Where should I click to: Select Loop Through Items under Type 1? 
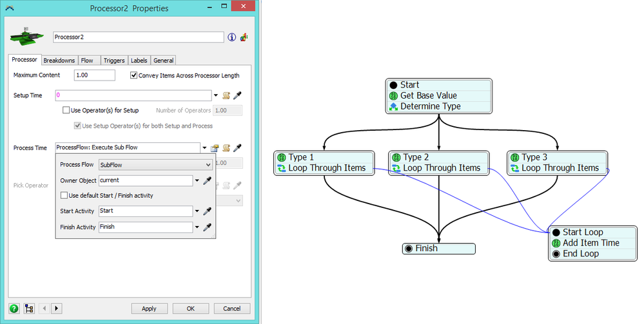(324, 168)
